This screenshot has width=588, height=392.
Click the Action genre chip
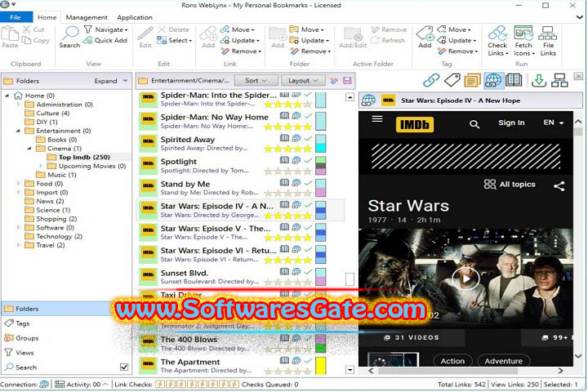[452, 361]
